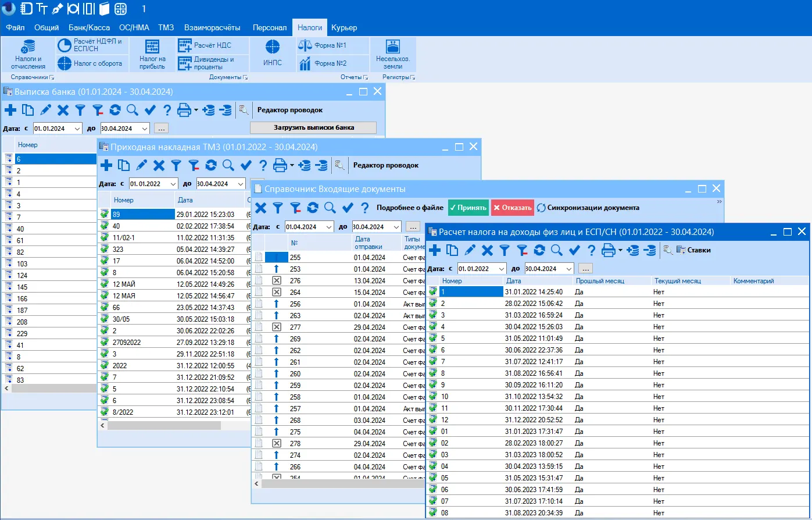
Task: Select the crossed-box mark on row 277
Action: (277, 327)
